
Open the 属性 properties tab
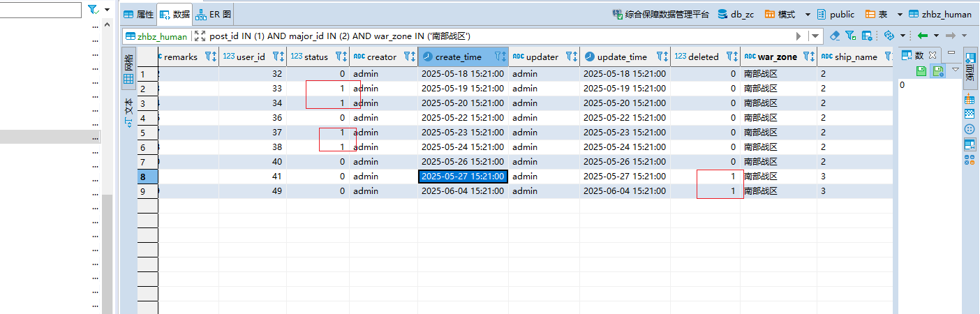138,14
